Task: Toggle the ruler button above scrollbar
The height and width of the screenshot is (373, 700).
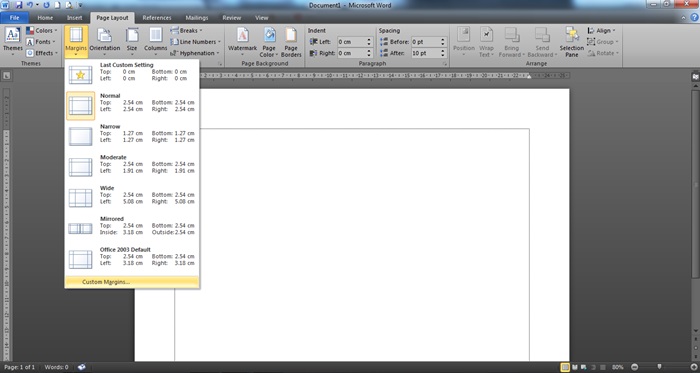Action: click(696, 76)
